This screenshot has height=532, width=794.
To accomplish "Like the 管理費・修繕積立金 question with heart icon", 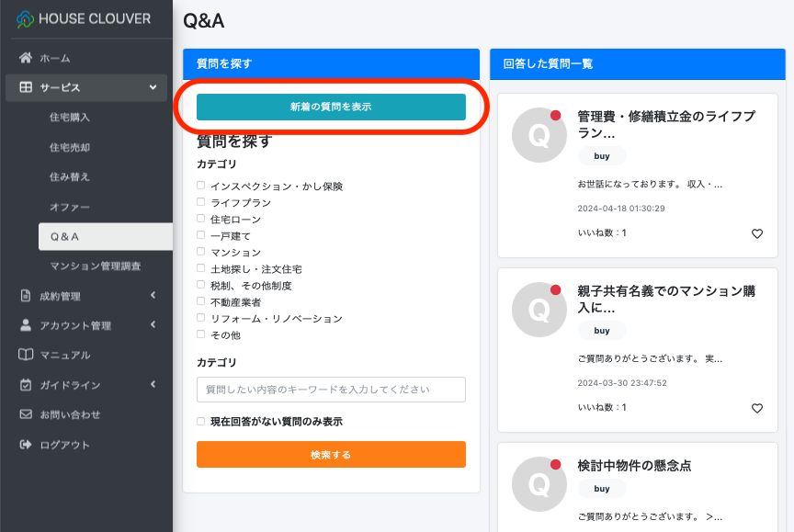I will pos(757,233).
